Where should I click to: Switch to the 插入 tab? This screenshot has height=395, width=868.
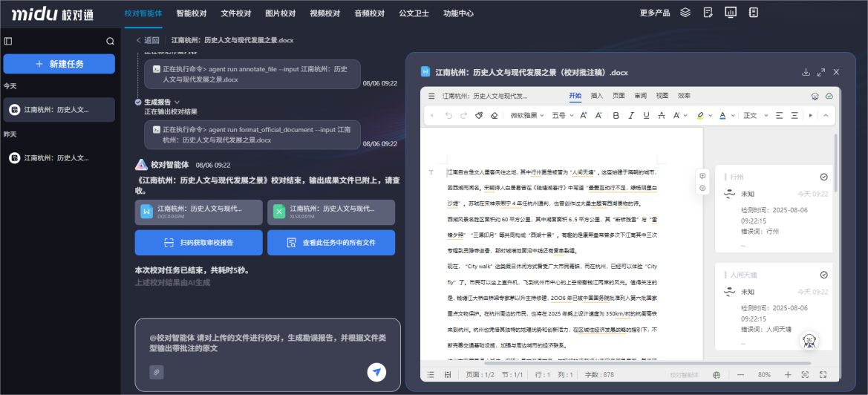[597, 96]
